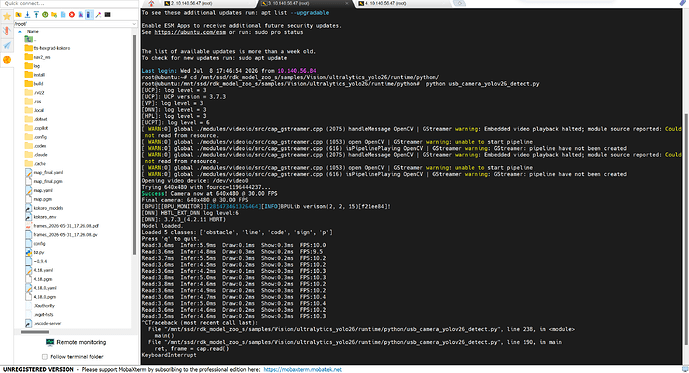Create new folder toolbar icon

coord(54,15)
